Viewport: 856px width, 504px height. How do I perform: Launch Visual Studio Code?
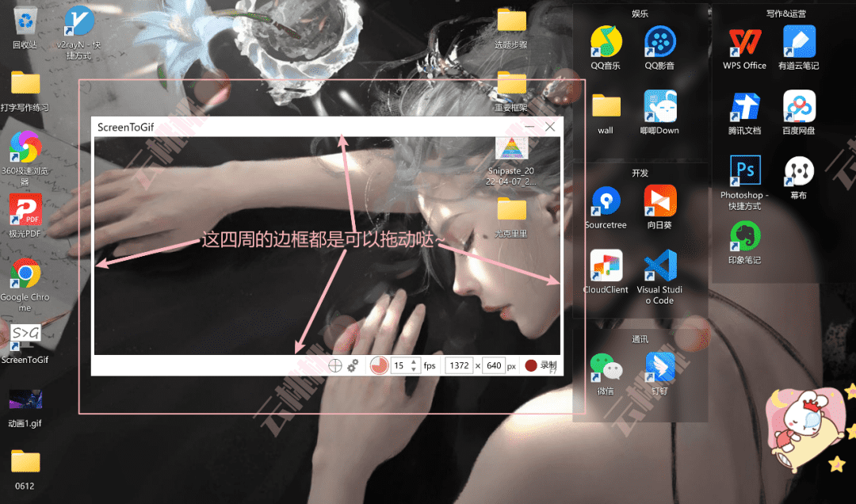[660, 265]
